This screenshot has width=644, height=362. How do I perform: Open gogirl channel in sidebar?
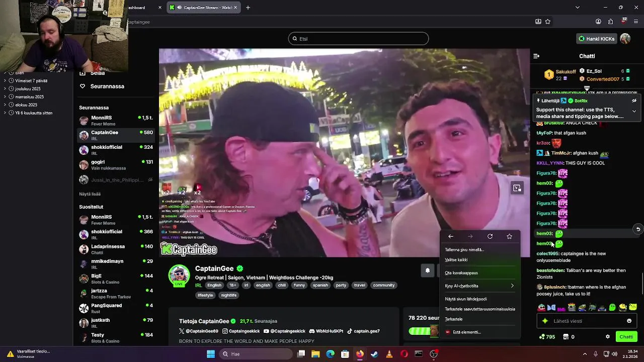[116, 165]
